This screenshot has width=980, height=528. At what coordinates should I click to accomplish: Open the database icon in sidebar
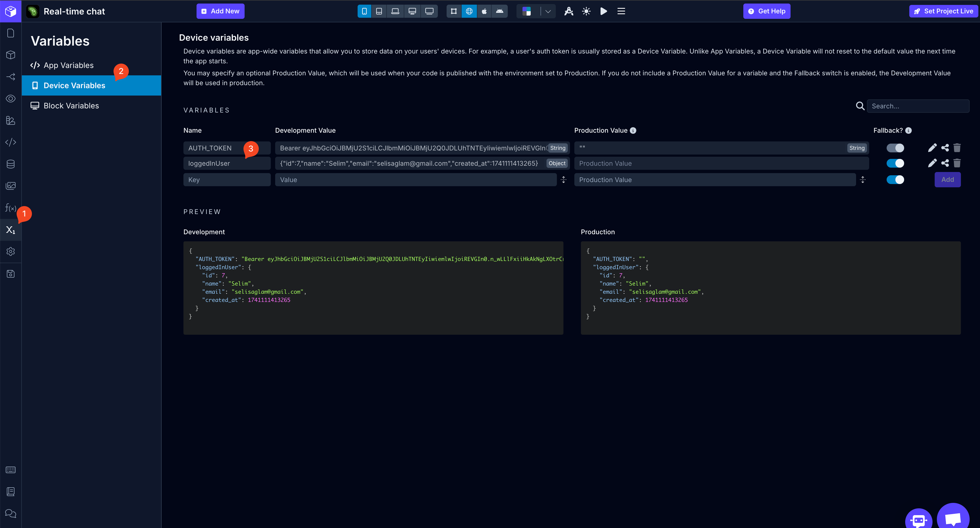(x=11, y=164)
